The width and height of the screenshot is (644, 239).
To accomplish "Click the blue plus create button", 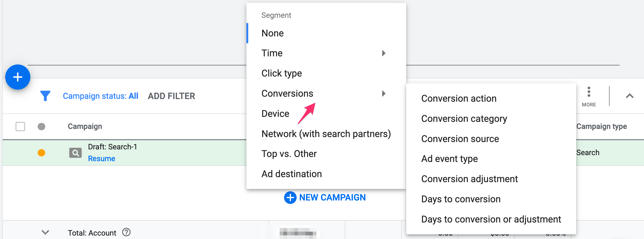I will coord(18,77).
